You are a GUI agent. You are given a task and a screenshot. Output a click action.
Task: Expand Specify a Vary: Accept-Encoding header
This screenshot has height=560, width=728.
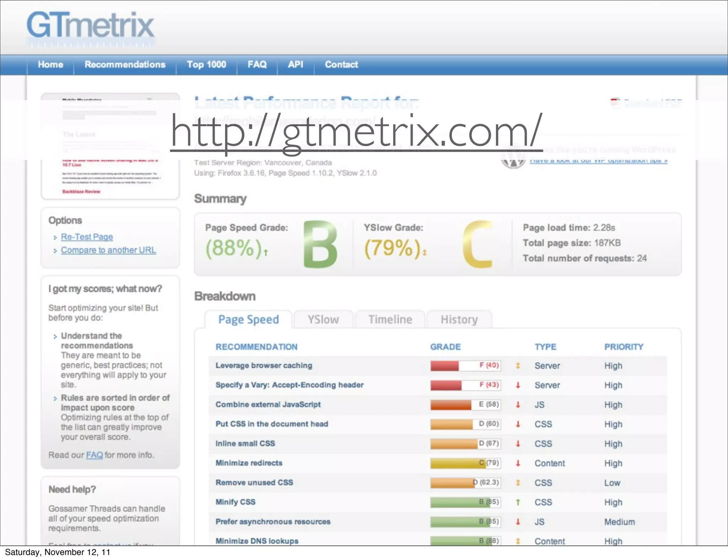[289, 385]
